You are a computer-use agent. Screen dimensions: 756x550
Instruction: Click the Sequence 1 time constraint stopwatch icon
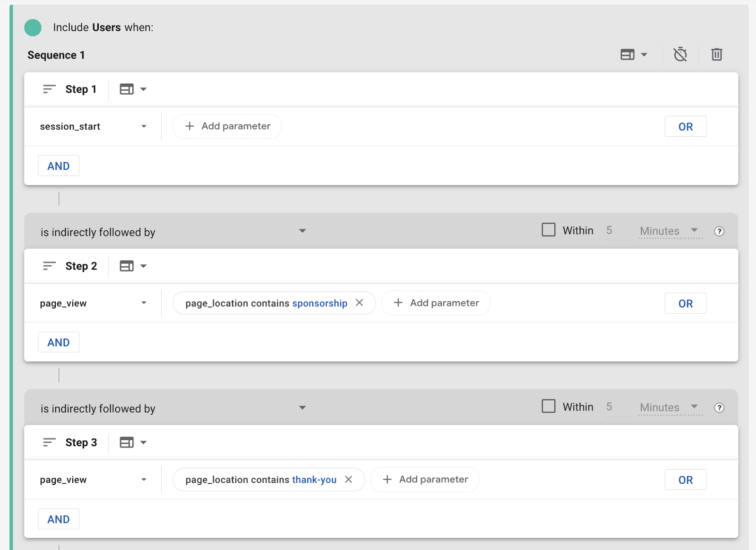[680, 55]
